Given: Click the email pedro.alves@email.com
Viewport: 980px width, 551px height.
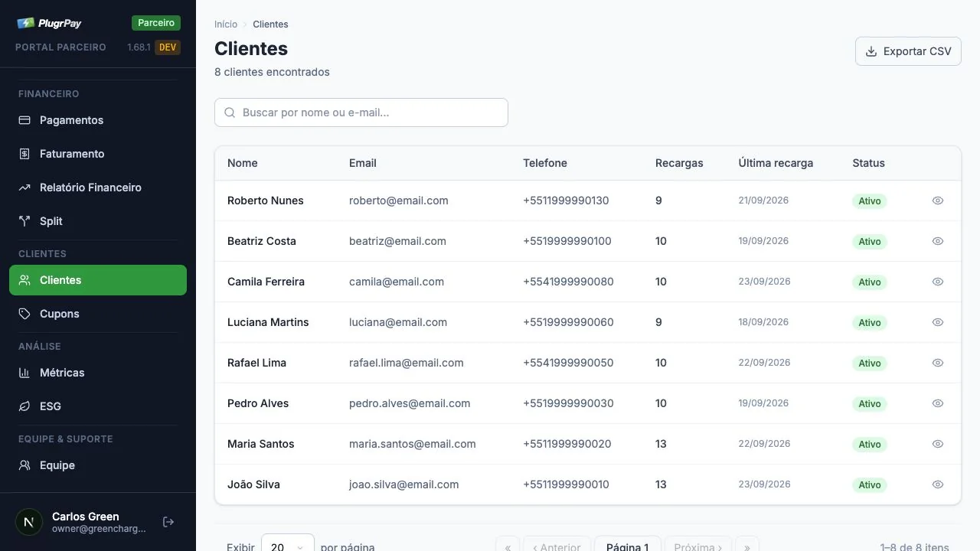Looking at the screenshot, I should (x=410, y=403).
